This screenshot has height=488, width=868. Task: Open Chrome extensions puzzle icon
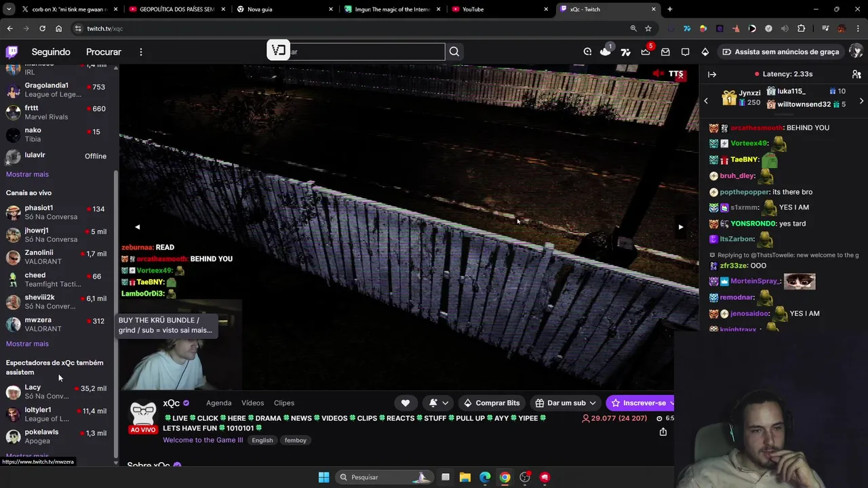(x=802, y=28)
